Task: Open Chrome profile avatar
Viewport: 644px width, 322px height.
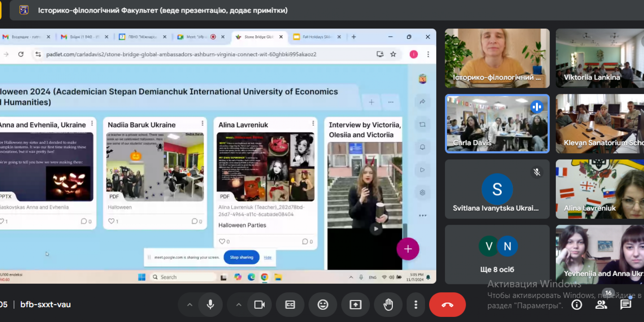Action: point(414,54)
